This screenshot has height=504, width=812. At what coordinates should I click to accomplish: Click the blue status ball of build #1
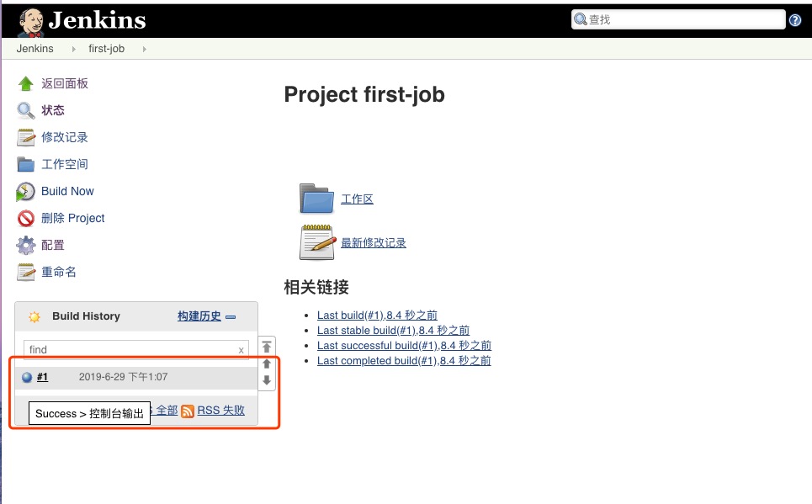click(x=27, y=377)
